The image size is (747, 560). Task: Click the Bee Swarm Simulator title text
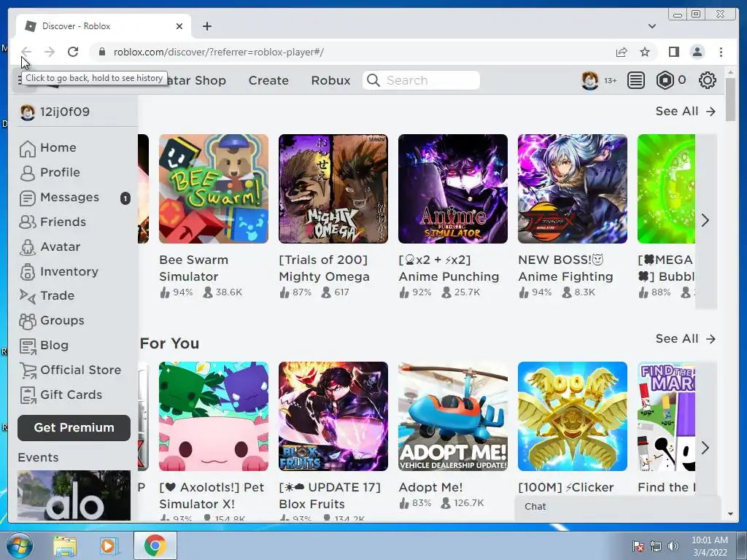tap(194, 268)
